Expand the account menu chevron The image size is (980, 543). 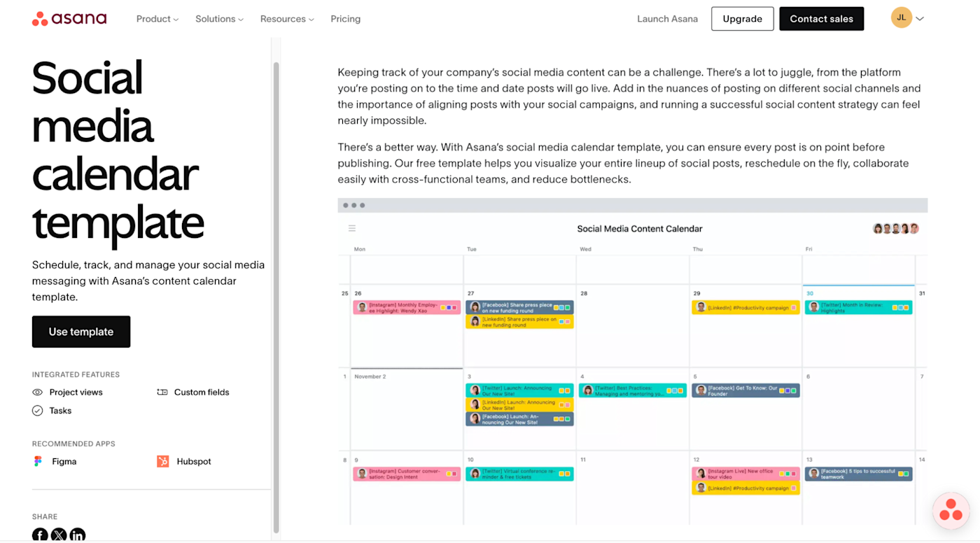920,19
